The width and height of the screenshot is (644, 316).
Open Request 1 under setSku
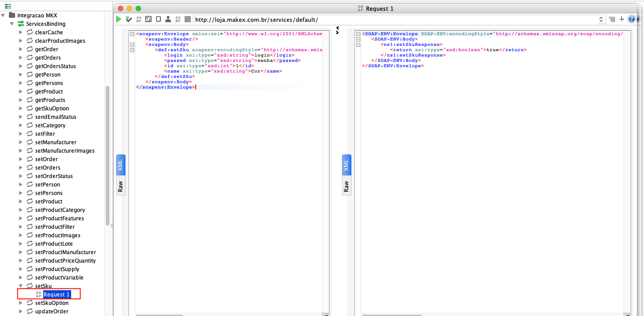pyautogui.click(x=56, y=295)
